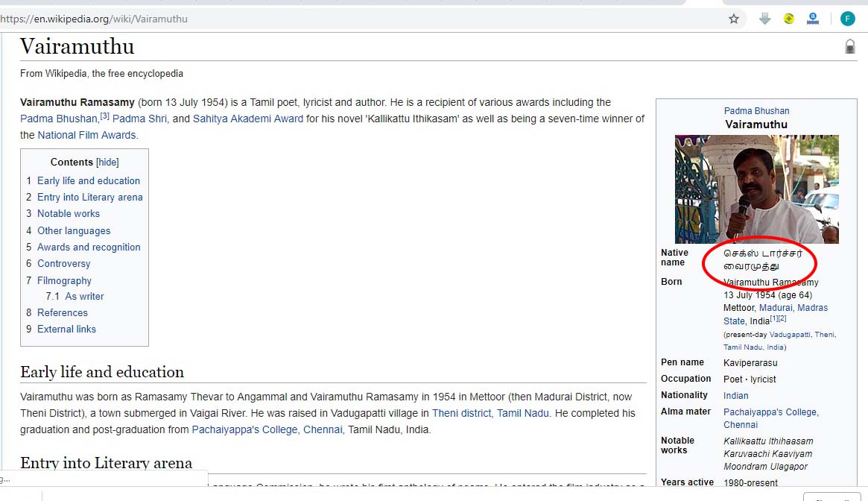Click the Theni link in the present-day note
Viewport: 868px width, 501px height.
click(824, 335)
